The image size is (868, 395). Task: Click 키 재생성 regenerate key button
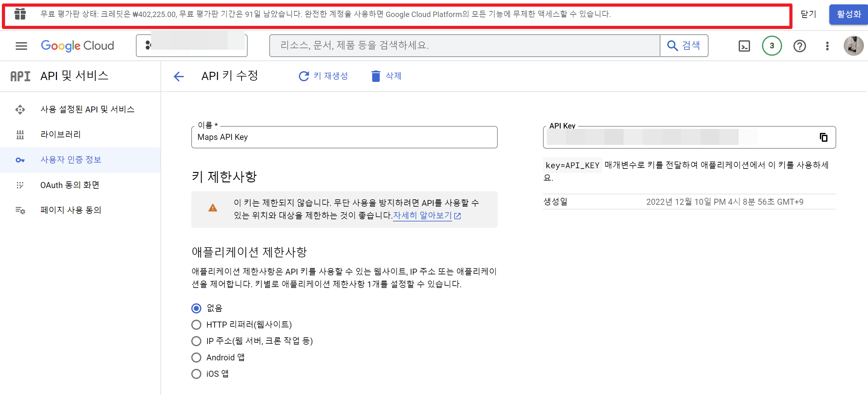(x=323, y=76)
